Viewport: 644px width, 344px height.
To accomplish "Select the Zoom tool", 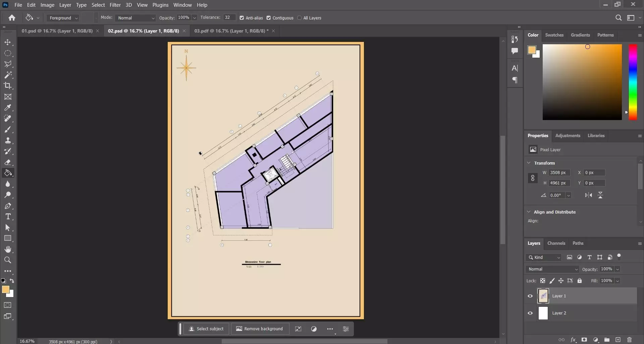I will [8, 260].
